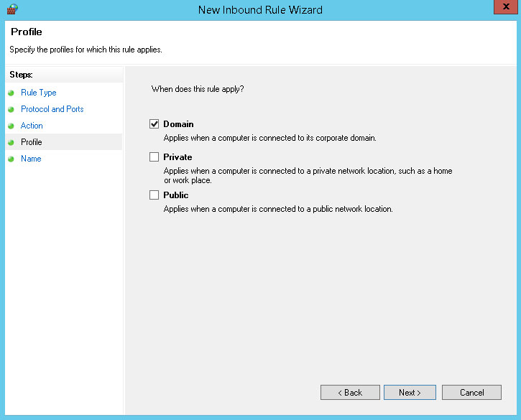The width and height of the screenshot is (521, 420).
Task: Click the green bullet beside Protocol and Ports
Action: click(11, 110)
